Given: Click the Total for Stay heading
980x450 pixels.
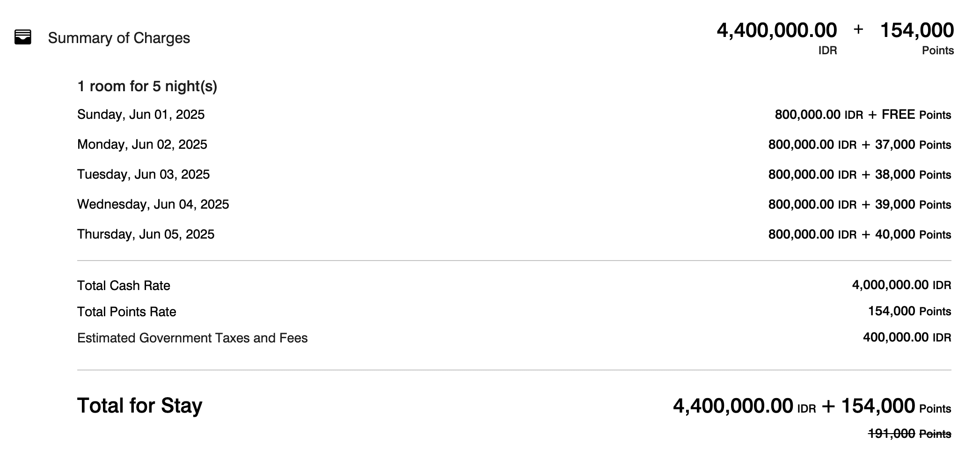Looking at the screenshot, I should (x=139, y=406).
